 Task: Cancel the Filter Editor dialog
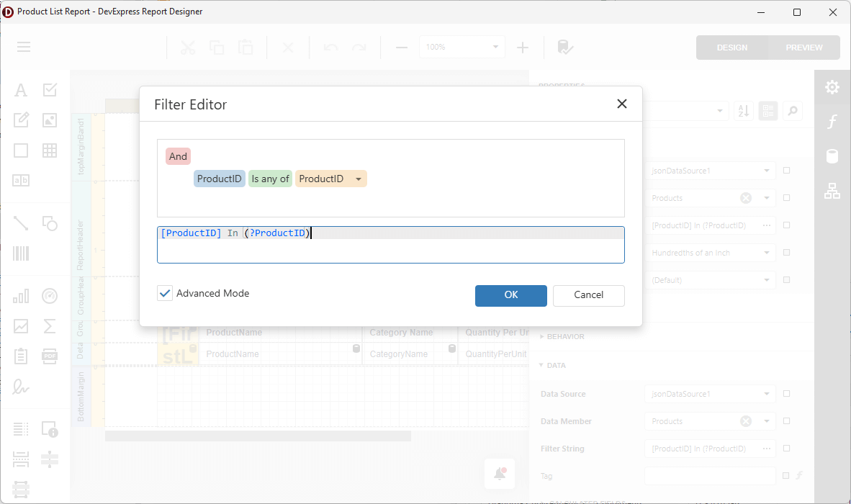point(588,295)
